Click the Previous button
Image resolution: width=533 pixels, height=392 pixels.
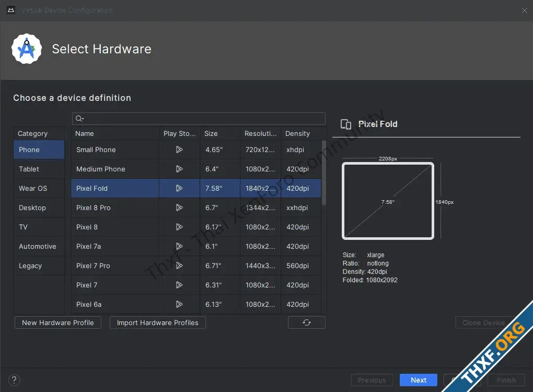pyautogui.click(x=372, y=380)
